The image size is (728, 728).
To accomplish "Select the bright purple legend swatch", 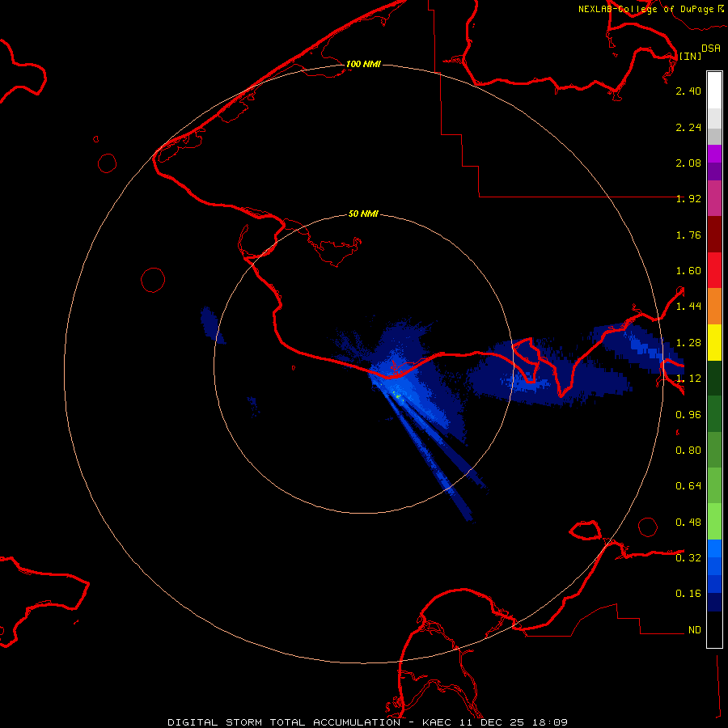I will (x=714, y=154).
